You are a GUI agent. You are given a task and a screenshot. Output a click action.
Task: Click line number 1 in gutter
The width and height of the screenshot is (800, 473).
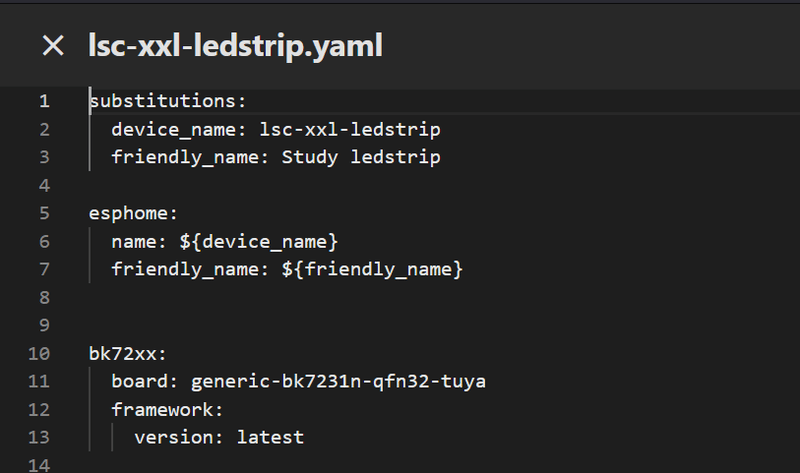[43, 101]
